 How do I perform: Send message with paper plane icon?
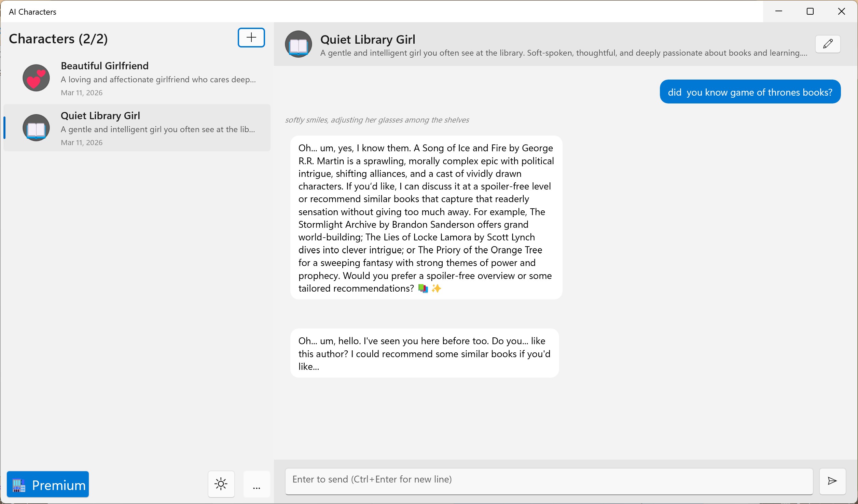tap(832, 481)
